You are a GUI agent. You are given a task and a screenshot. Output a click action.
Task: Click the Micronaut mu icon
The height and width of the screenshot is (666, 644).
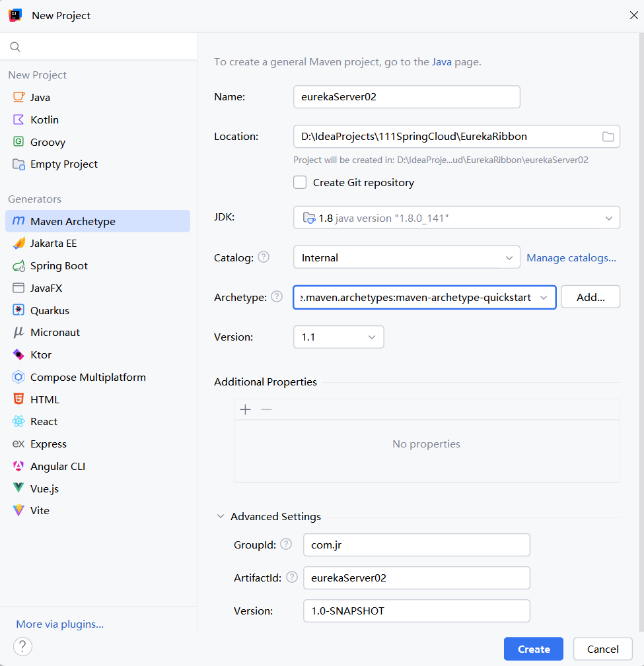pyautogui.click(x=18, y=332)
